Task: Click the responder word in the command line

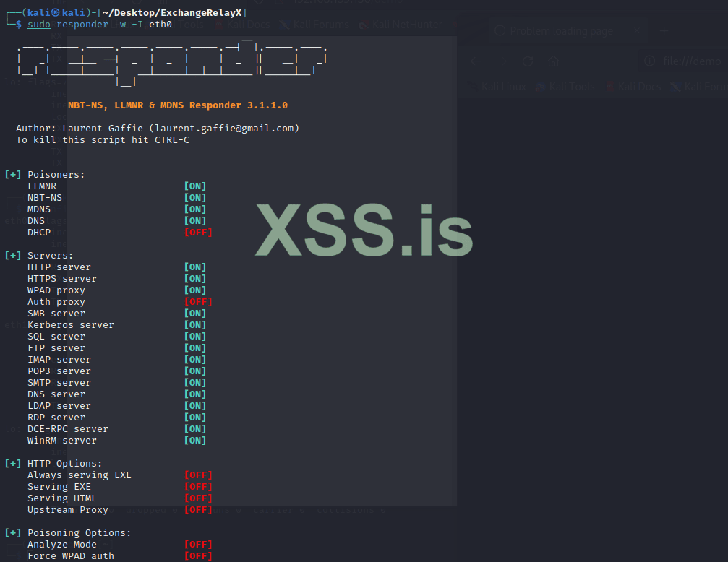Action: [82, 24]
